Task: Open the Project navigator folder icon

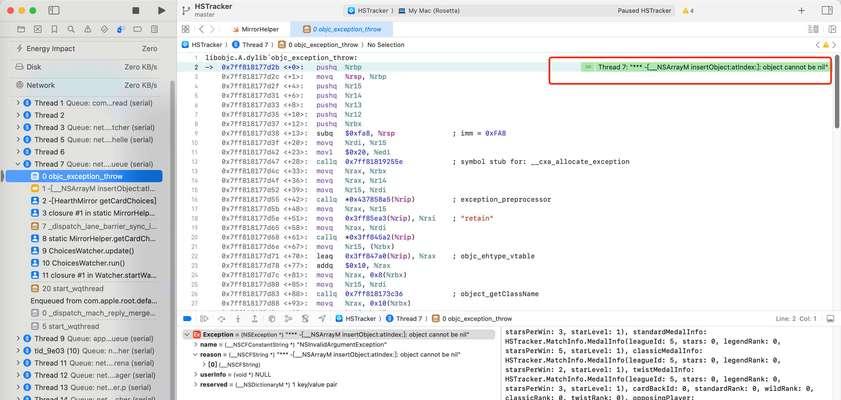Action: [x=21, y=29]
